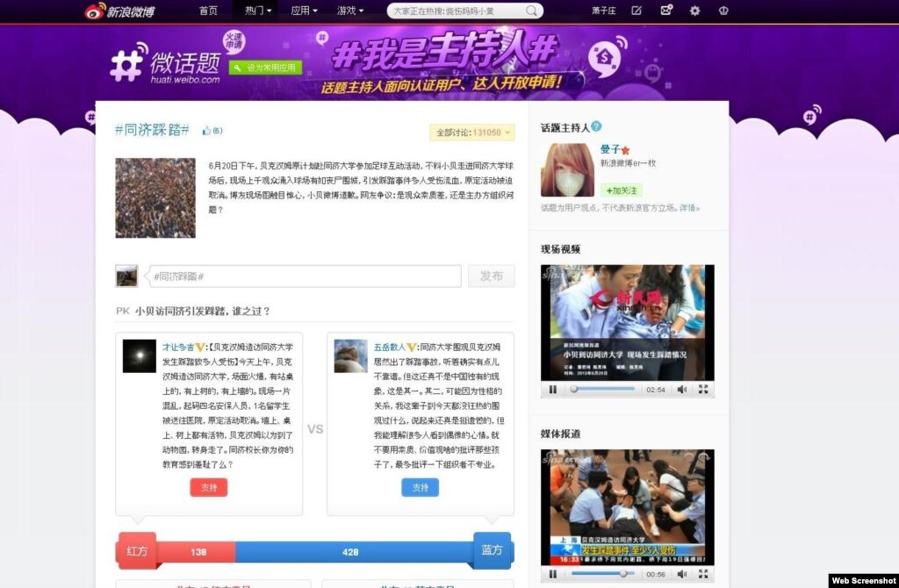Open the compose post pencil icon
Image resolution: width=899 pixels, height=588 pixels.
636,11
